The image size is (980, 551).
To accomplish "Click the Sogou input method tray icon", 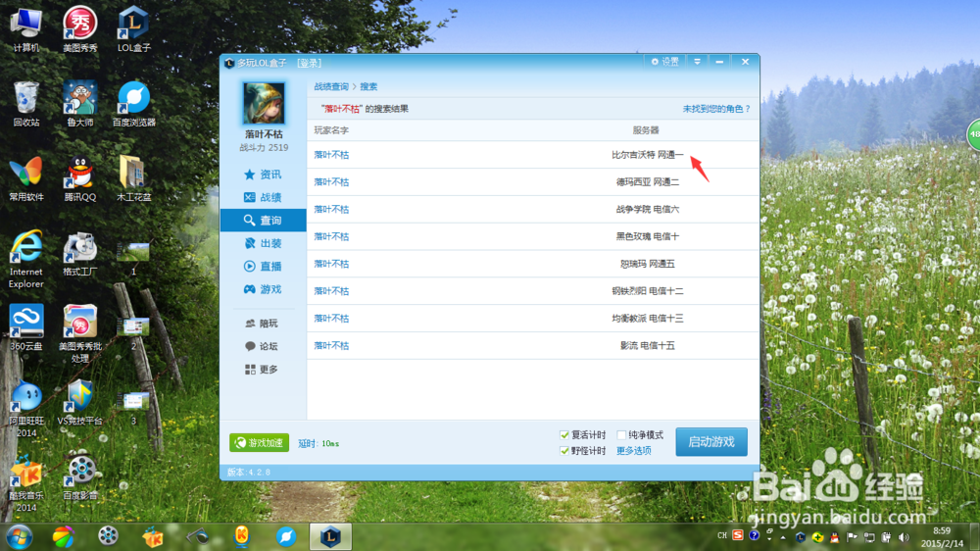I will click(738, 535).
